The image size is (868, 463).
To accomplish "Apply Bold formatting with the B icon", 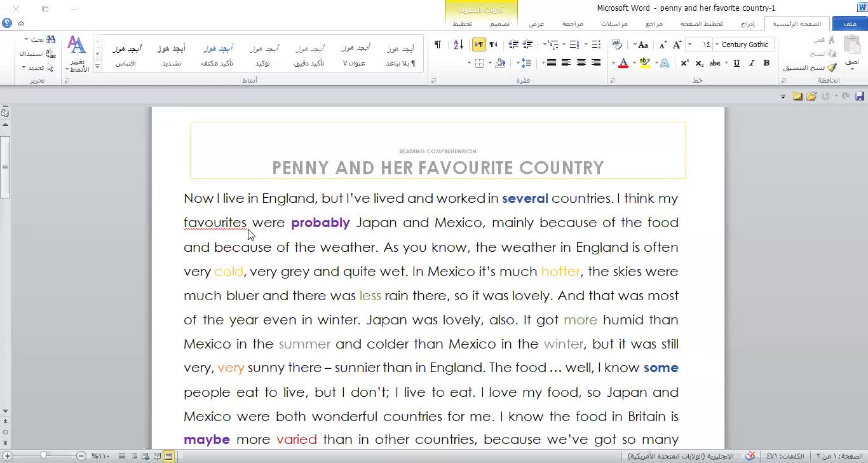I will pyautogui.click(x=766, y=63).
